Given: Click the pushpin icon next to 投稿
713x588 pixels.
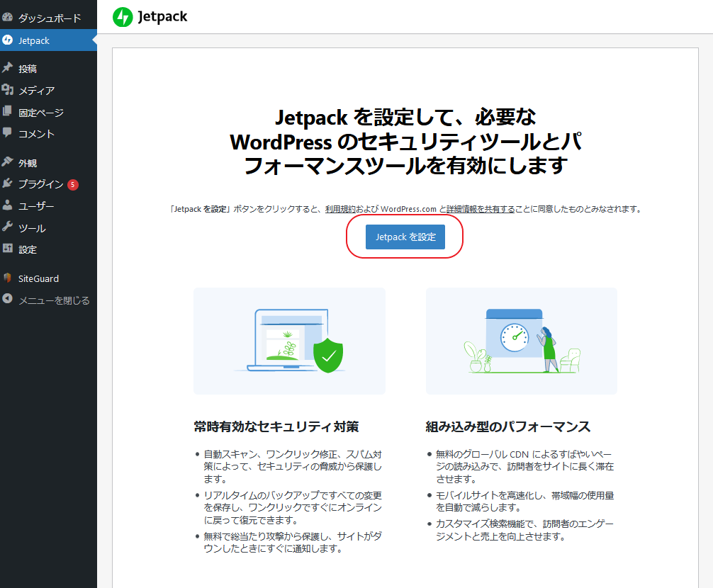Looking at the screenshot, I should click(x=8, y=68).
